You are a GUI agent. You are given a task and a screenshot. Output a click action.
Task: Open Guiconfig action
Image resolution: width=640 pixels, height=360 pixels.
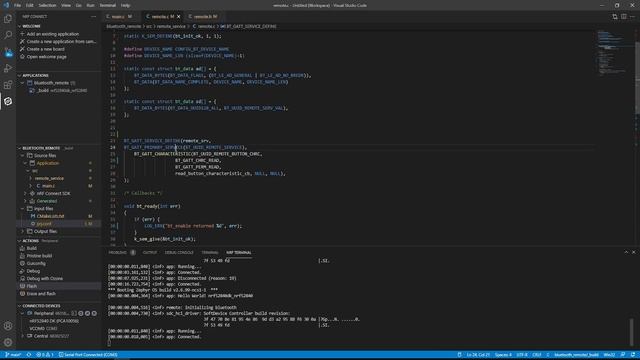click(x=36, y=263)
